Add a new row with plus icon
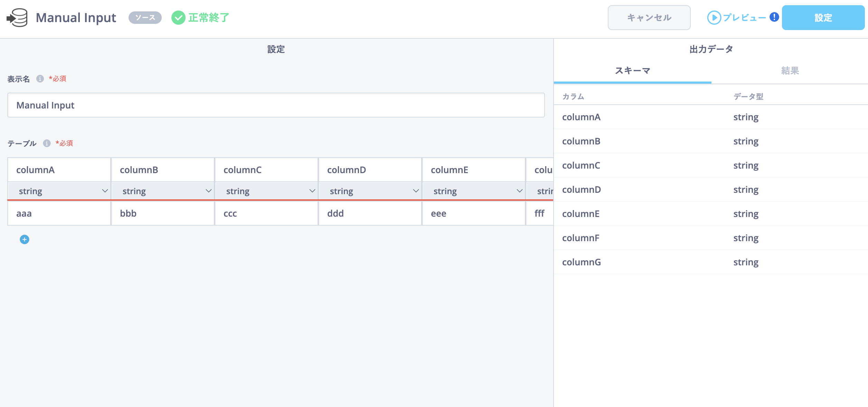Viewport: 868px width, 407px height. 25,239
